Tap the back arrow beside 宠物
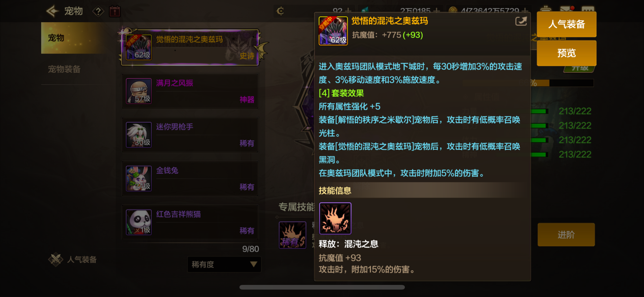 tap(52, 11)
